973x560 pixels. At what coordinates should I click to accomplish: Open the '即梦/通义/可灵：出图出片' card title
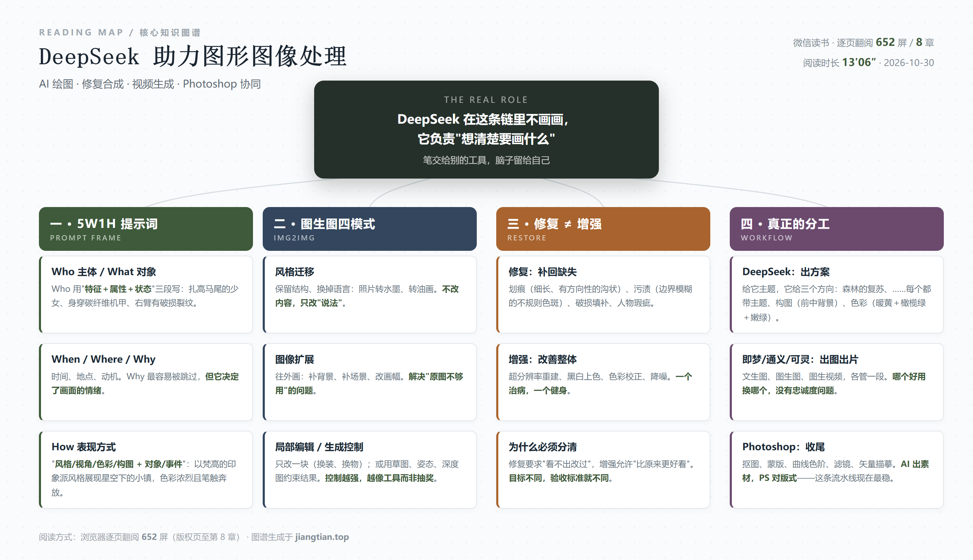[x=800, y=359]
